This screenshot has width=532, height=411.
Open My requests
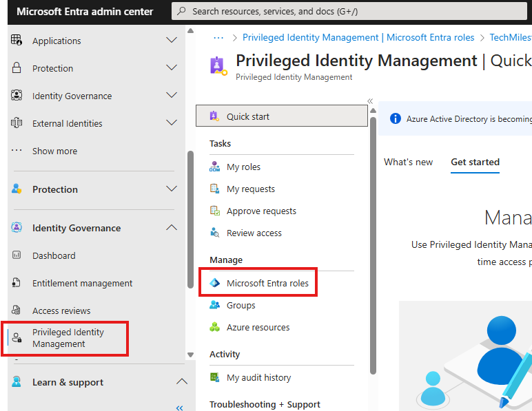(x=250, y=189)
